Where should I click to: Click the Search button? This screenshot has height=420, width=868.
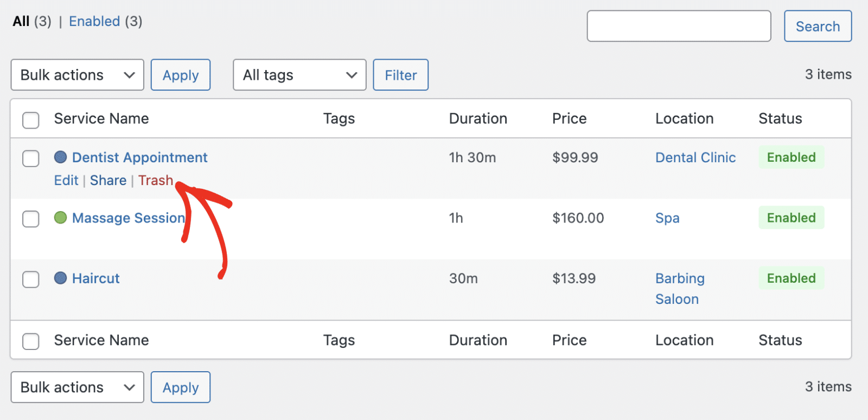point(818,26)
